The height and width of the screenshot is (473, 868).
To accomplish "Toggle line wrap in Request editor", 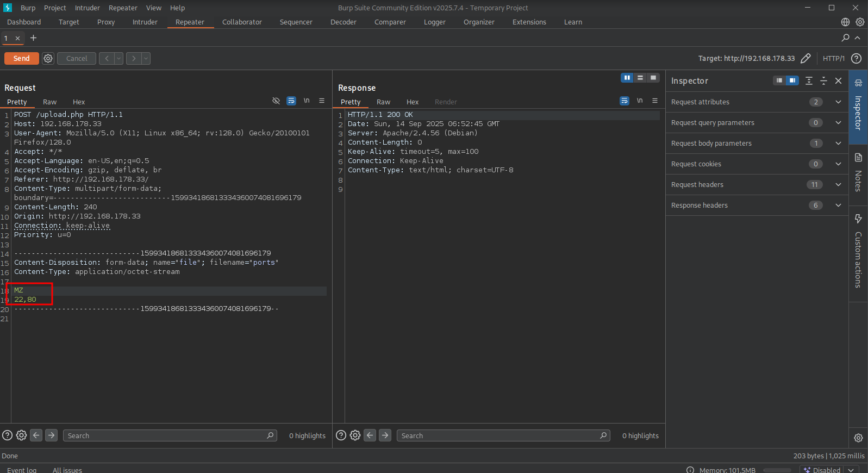I will pyautogui.click(x=291, y=101).
